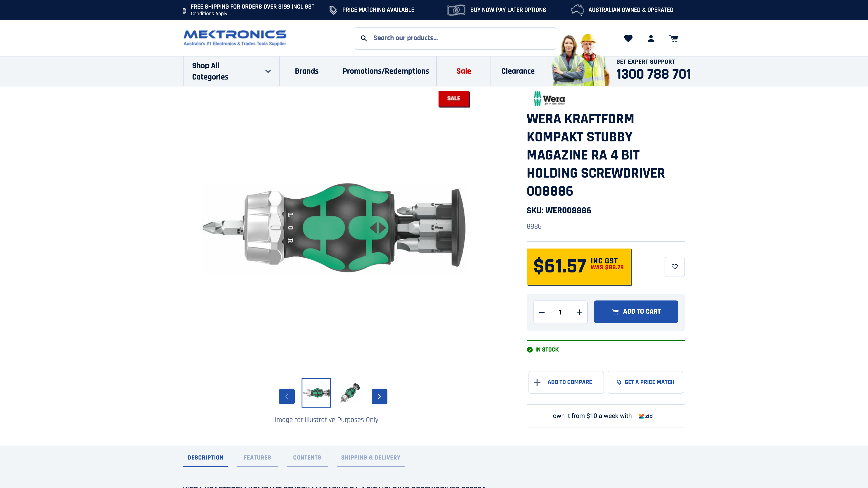Open the Brands menu
This screenshot has height=488, width=868.
(x=307, y=71)
